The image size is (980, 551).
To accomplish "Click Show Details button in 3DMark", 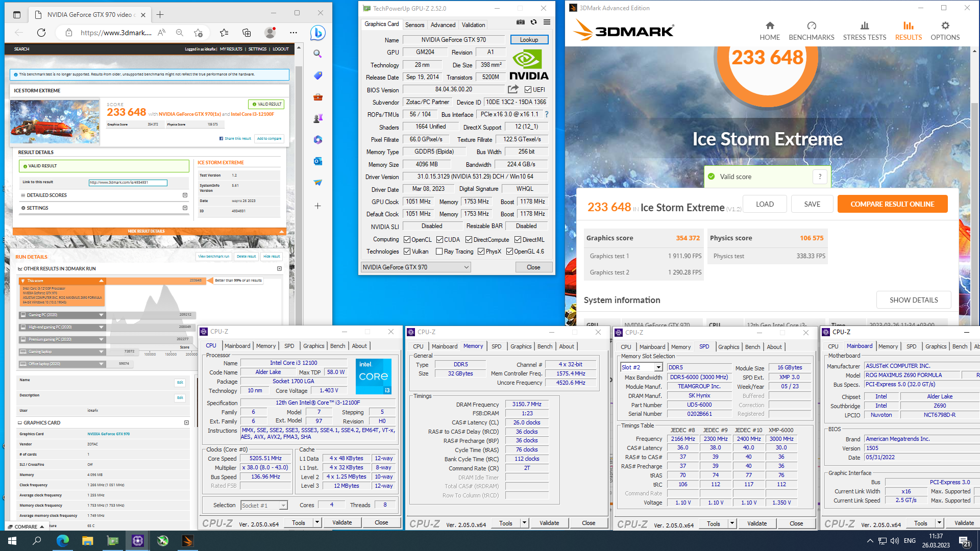I will tap(914, 300).
